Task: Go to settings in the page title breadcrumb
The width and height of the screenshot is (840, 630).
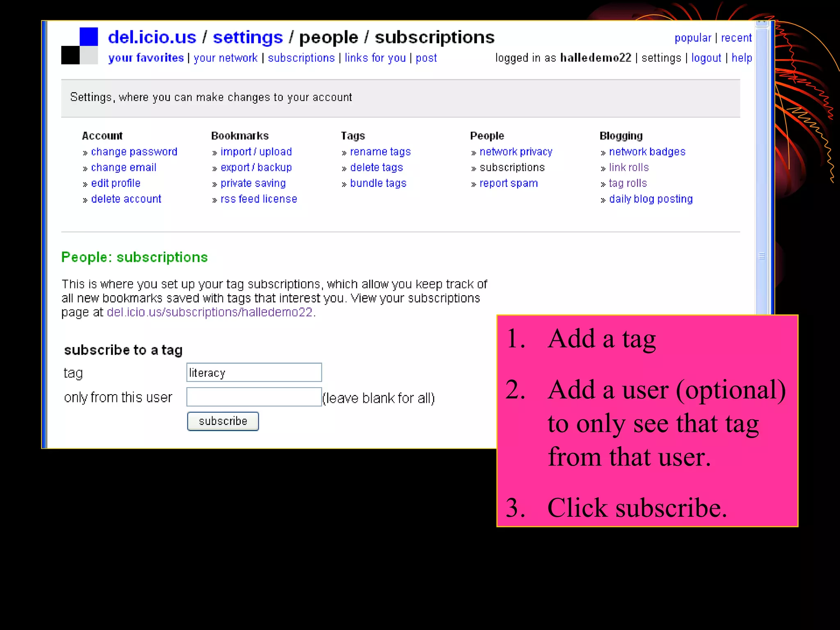Action: [248, 37]
